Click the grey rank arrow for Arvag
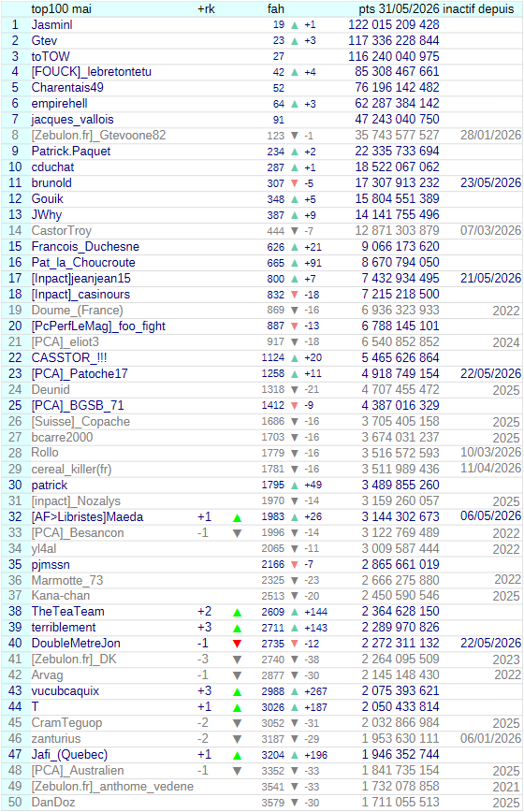This screenshot has width=524, height=812. (x=237, y=675)
